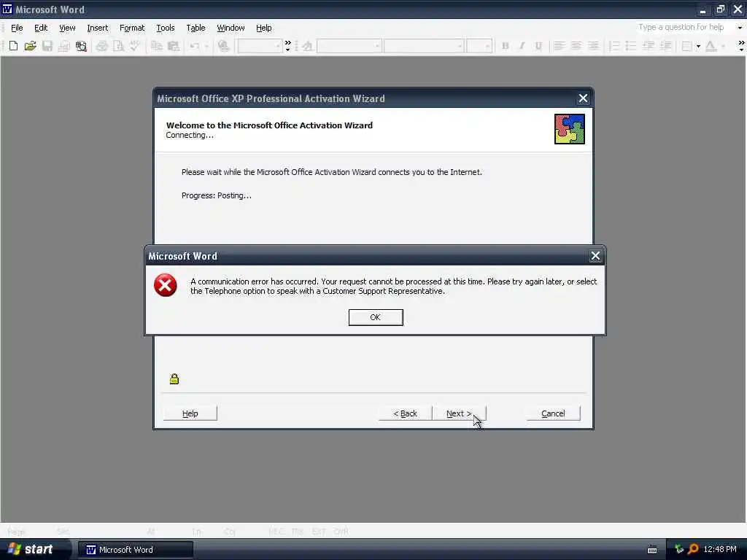Click Cancel in the Activation Wizard

(553, 413)
